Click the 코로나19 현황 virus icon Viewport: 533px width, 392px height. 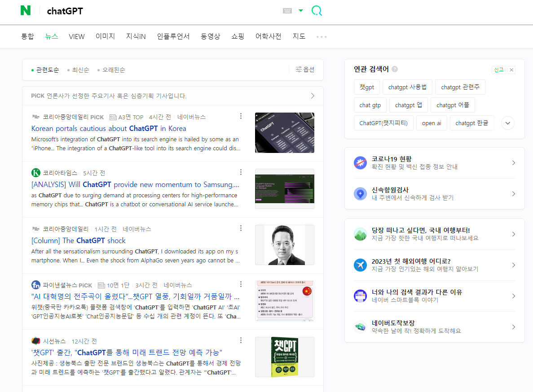tap(360, 163)
